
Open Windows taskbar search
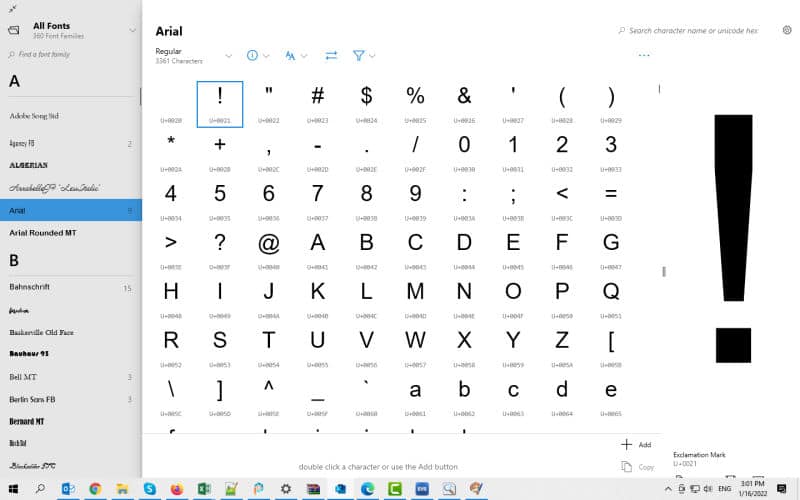[40, 489]
